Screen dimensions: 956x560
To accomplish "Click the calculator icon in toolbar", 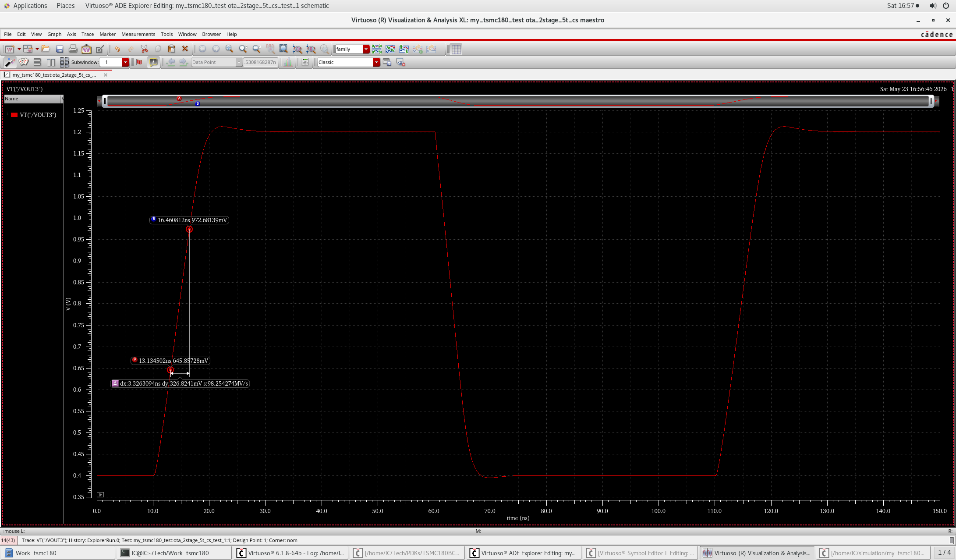I will coord(305,62).
